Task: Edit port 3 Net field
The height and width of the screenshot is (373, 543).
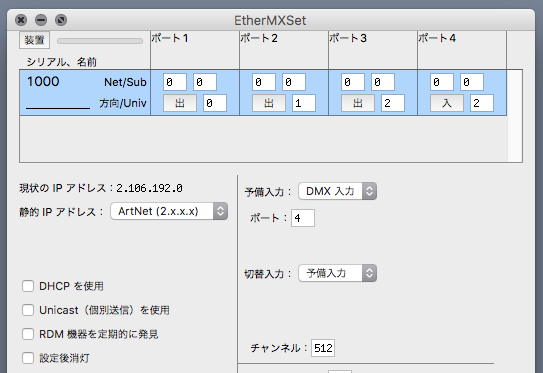Action: (353, 82)
